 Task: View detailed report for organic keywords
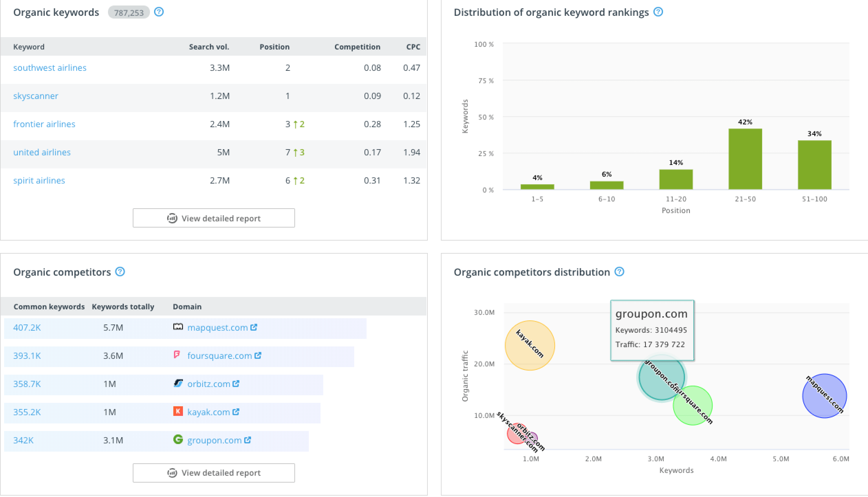[214, 218]
